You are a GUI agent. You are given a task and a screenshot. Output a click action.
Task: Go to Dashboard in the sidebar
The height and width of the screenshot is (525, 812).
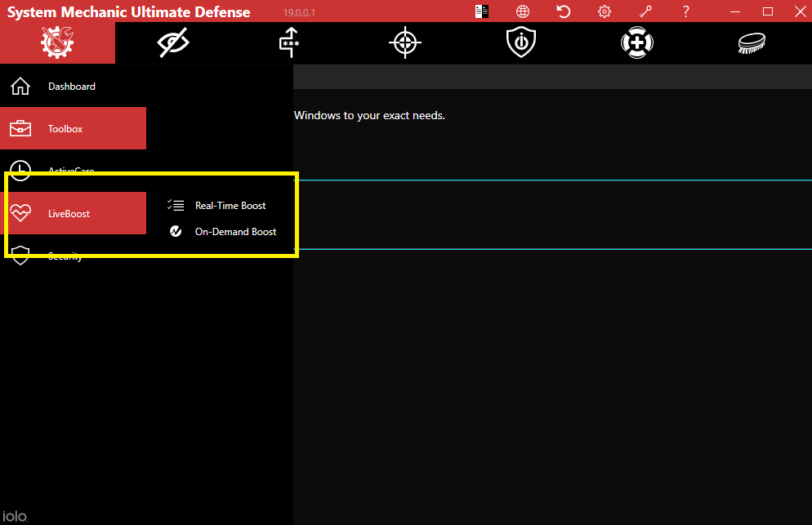tap(73, 86)
